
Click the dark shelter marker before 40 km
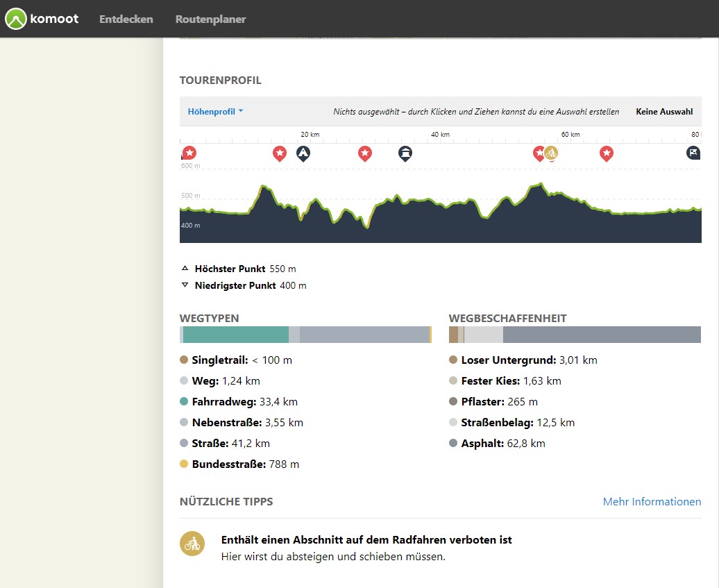pyautogui.click(x=405, y=153)
